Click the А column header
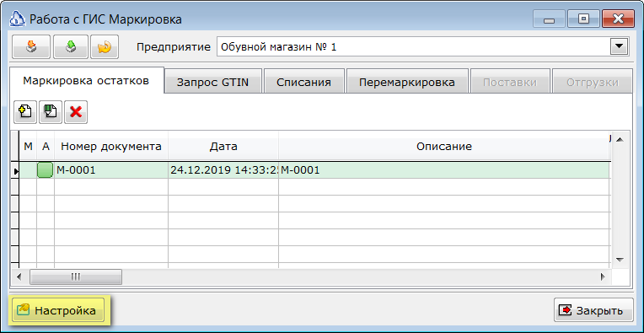Screen dimensions: 644x333 (46, 146)
